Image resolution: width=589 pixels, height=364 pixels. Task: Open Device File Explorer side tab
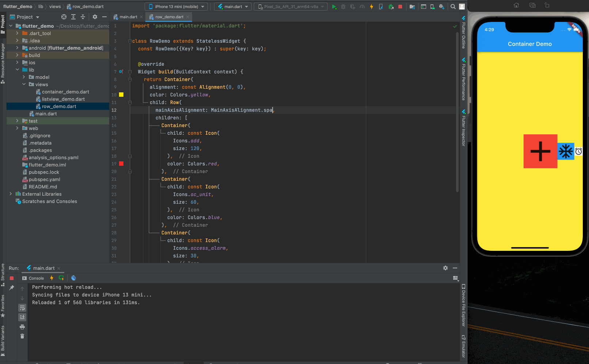(463, 305)
